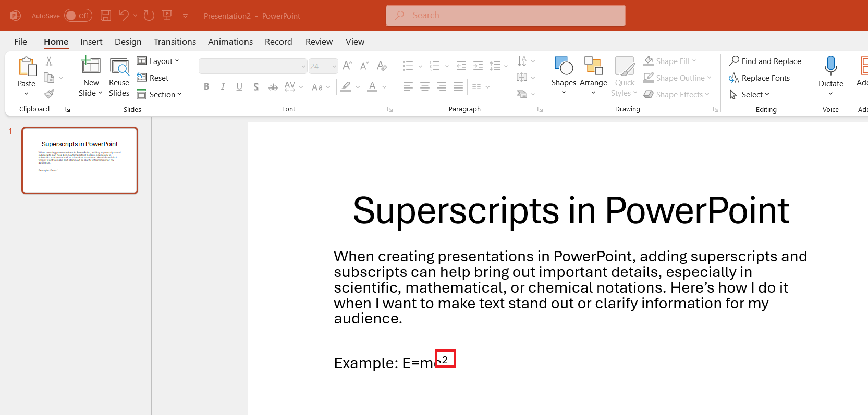Viewport: 868px width, 415px height.
Task: Toggle Strikethrough formatting
Action: click(x=273, y=87)
